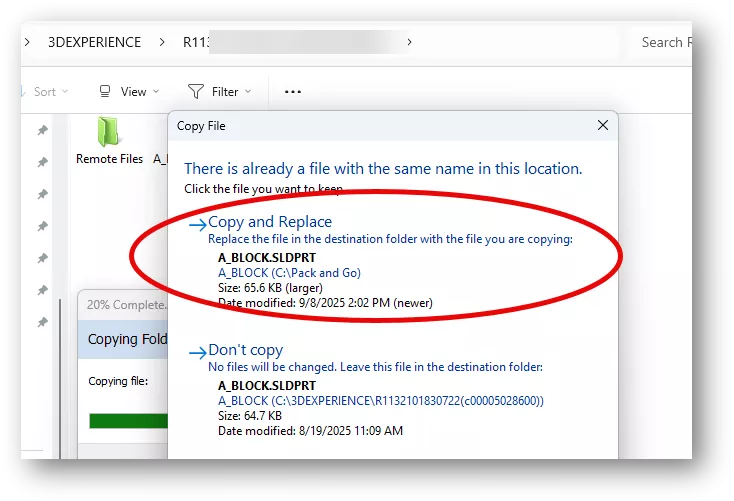Click the second pin icon in sidebar
Screen dimensions: 734x501
click(x=43, y=162)
